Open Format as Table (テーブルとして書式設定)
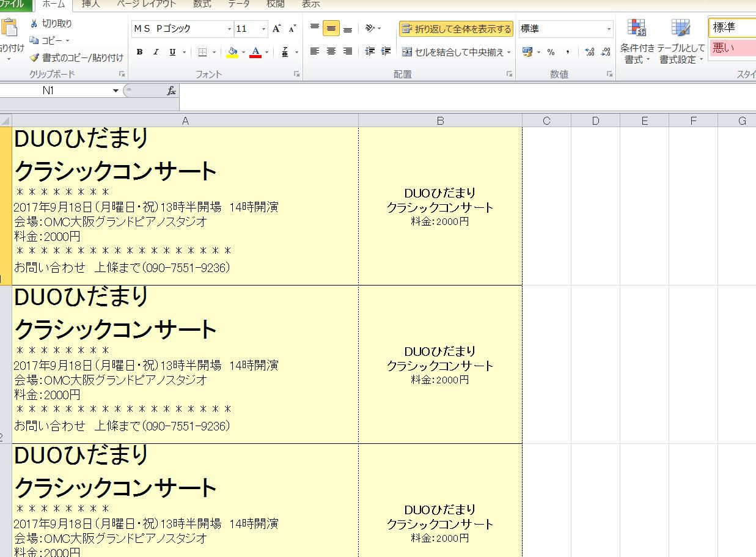Viewport: 756px width, 557px height. click(681, 42)
